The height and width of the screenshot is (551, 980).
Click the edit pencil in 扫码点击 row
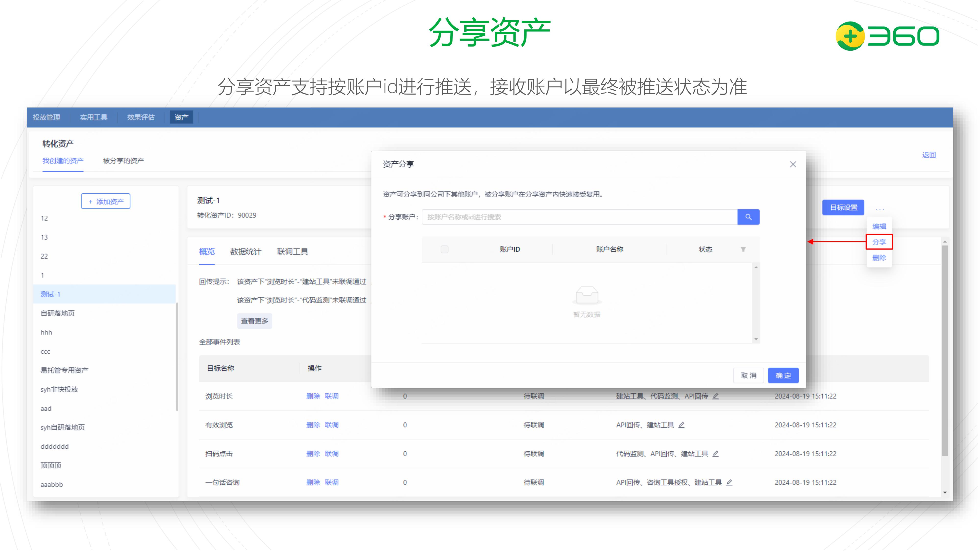tap(715, 454)
